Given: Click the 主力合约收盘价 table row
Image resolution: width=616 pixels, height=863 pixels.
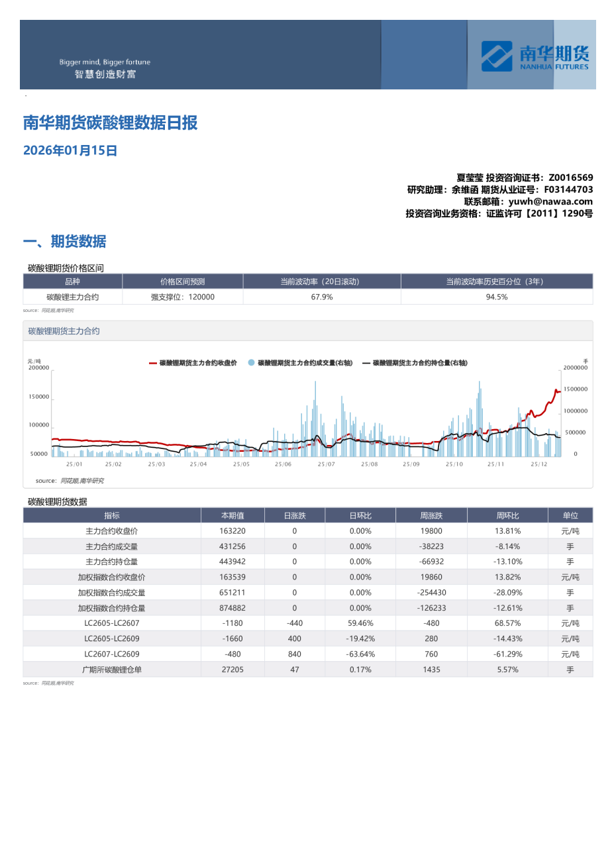Looking at the screenshot, I should (113, 530).
